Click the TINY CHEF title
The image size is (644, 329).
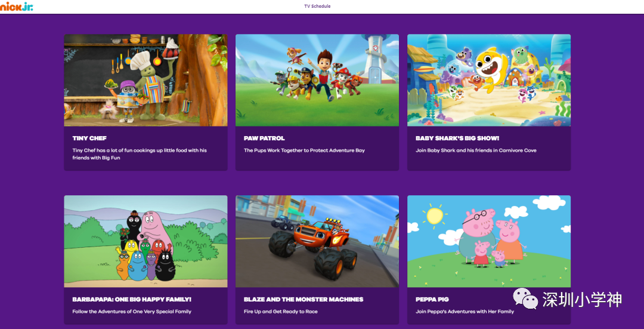pos(89,139)
